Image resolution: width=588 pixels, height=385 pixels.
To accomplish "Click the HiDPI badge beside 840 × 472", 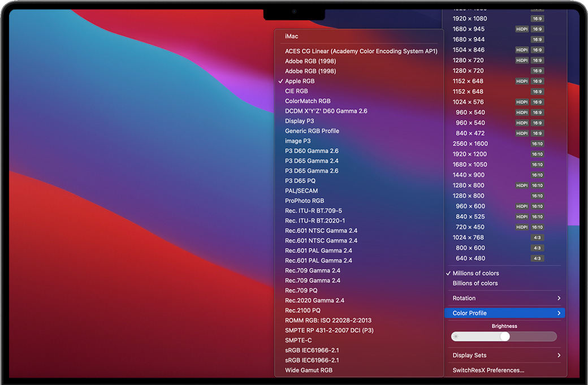I will click(x=521, y=133).
